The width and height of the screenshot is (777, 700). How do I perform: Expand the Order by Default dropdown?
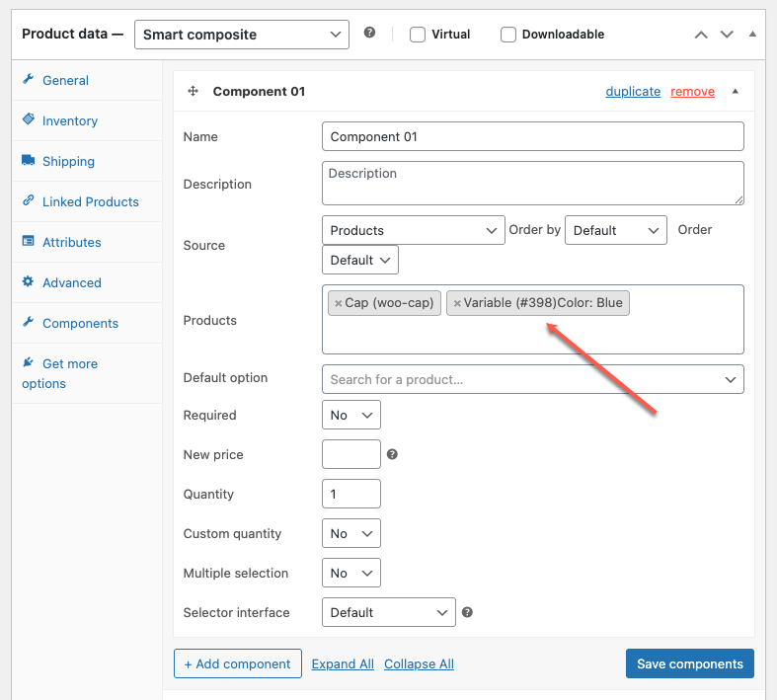(x=616, y=230)
